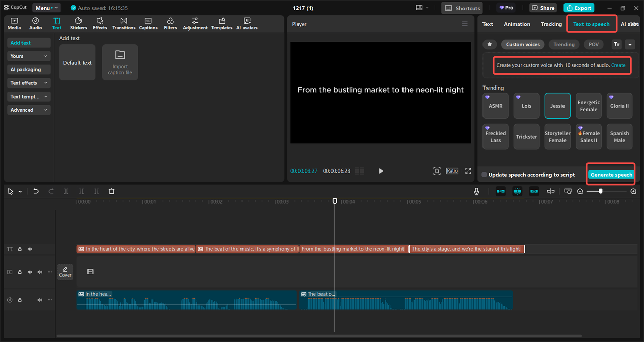This screenshot has height=342, width=644.
Task: Open the AI avatars panel
Action: [247, 23]
